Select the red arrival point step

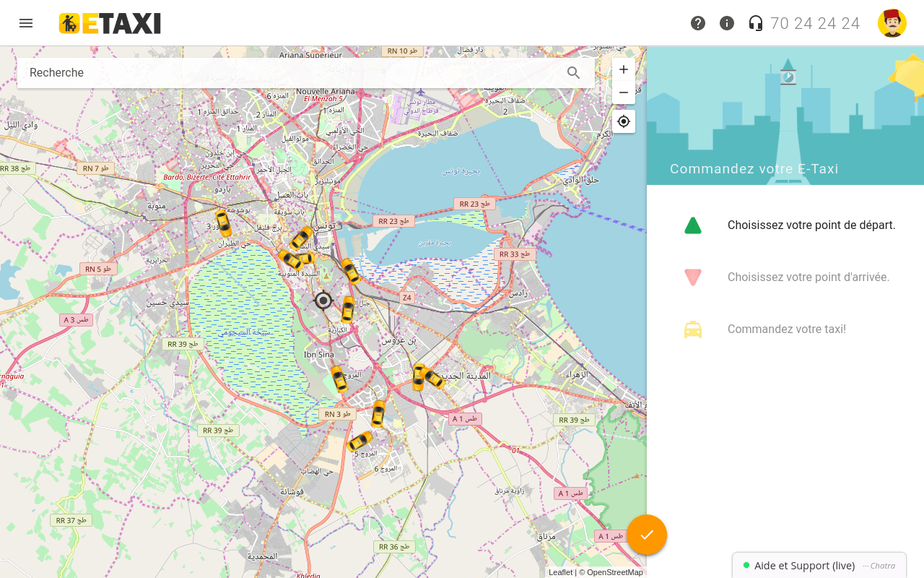[x=693, y=277]
